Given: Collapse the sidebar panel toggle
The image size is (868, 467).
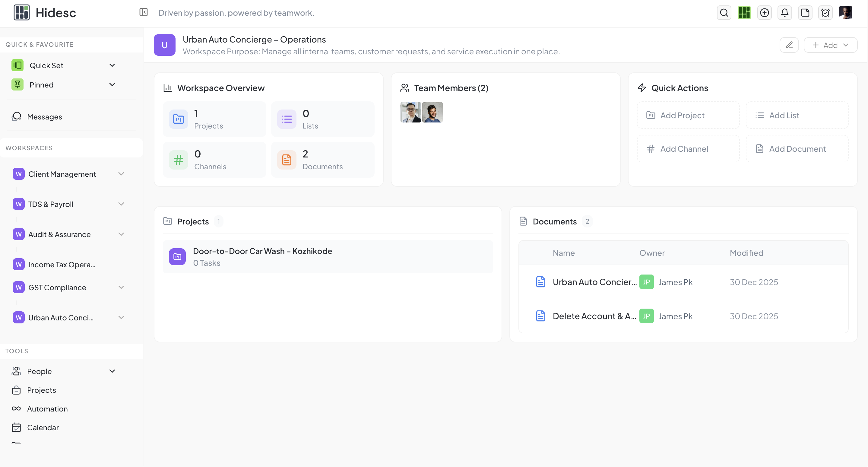Looking at the screenshot, I should click(x=144, y=12).
